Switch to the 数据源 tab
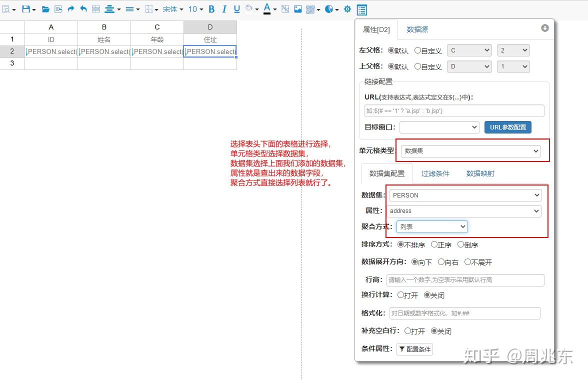 pyautogui.click(x=417, y=29)
